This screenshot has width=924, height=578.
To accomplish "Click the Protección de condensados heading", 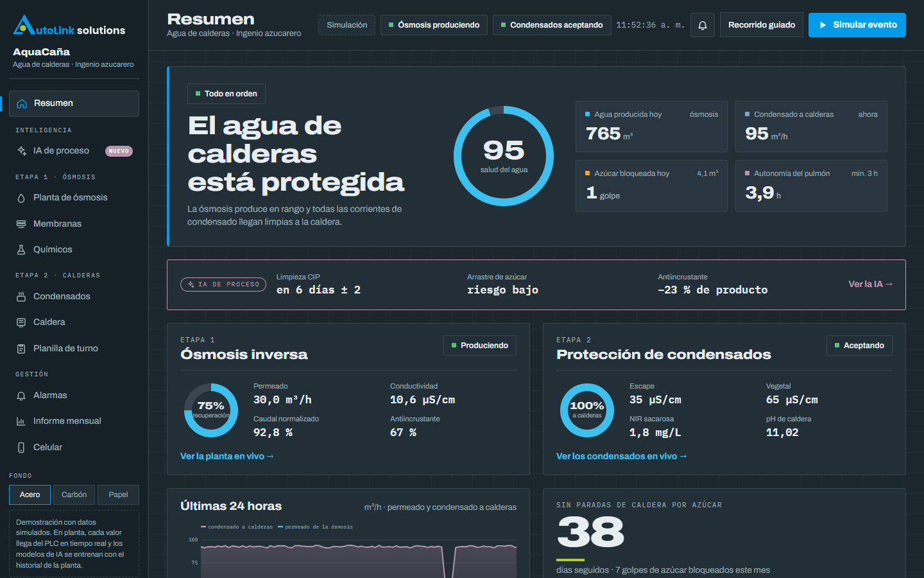I will (663, 355).
